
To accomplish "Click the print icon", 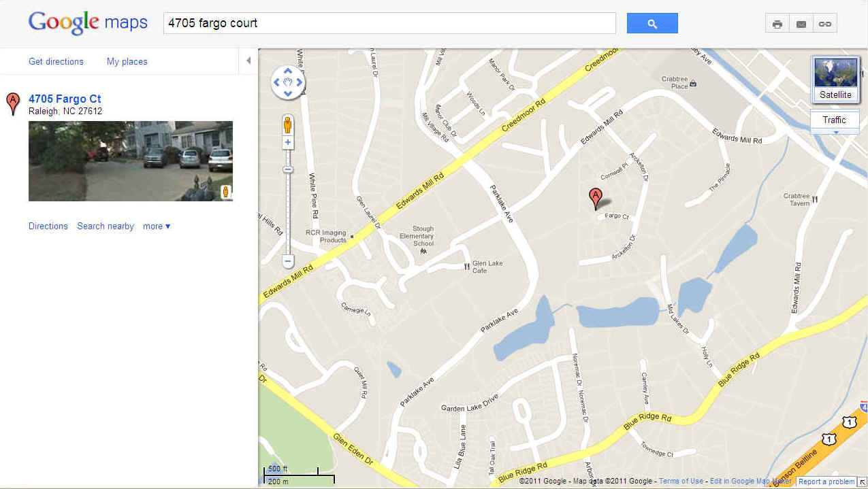I will [777, 24].
